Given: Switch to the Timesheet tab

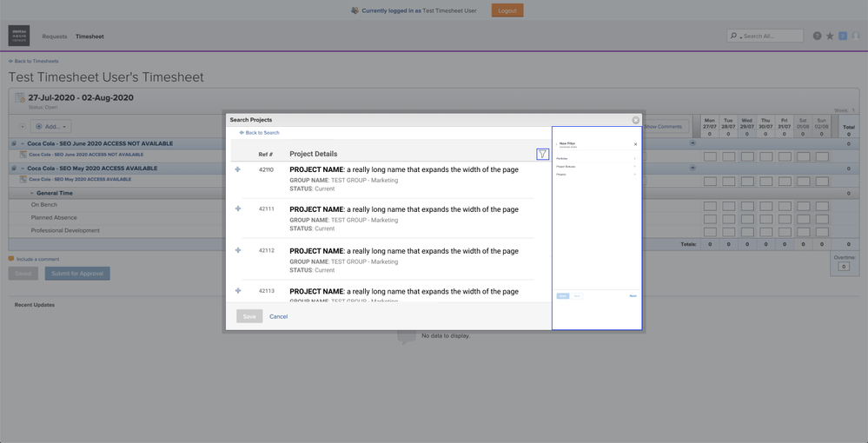Looking at the screenshot, I should click(89, 36).
